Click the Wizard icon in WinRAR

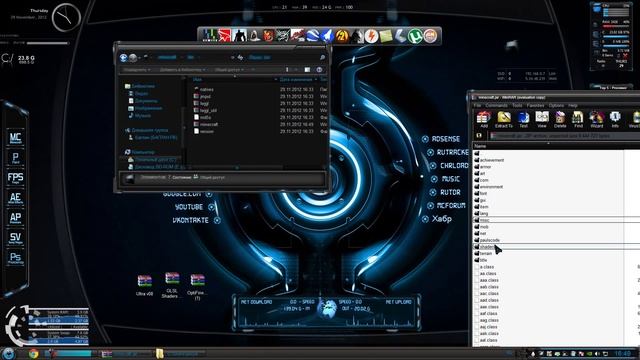596,119
